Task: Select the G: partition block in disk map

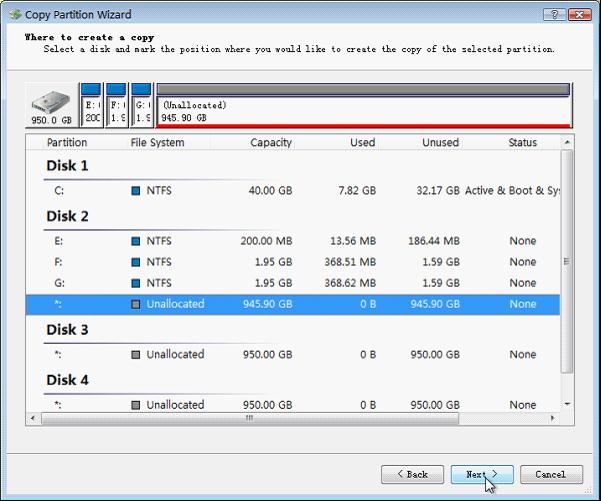Action: (141, 106)
